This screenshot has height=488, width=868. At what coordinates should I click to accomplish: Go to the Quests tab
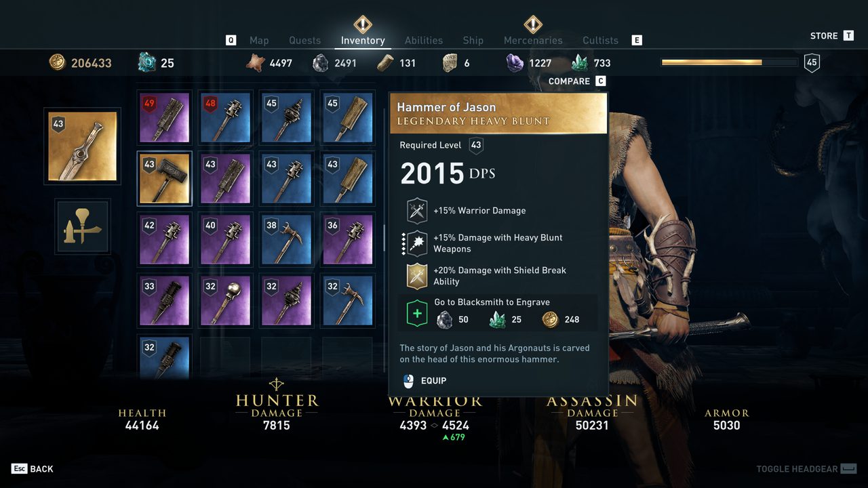[305, 41]
